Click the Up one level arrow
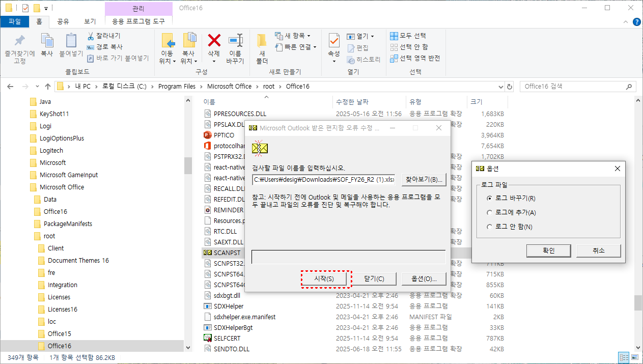Screen dimensions: 643x364 48,86
